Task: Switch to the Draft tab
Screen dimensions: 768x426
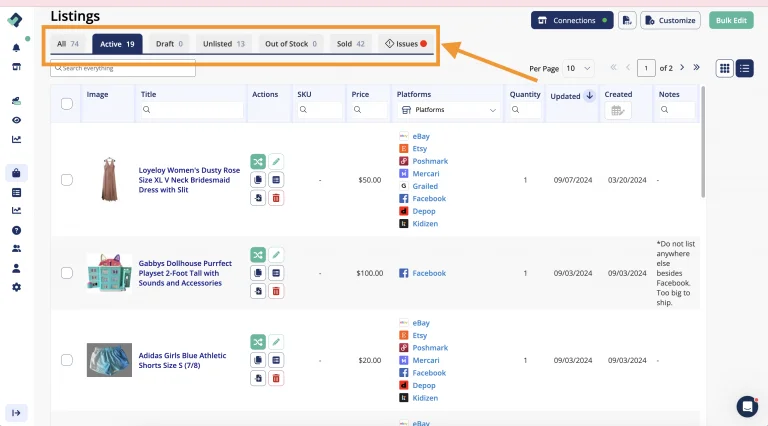Action: [x=169, y=44]
